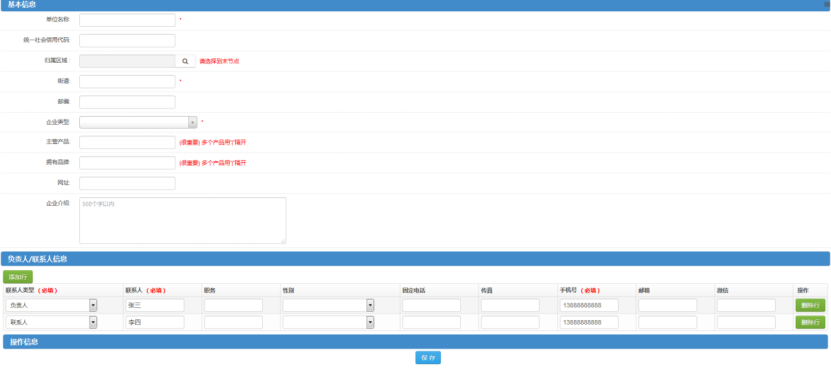Click the magnifier icon beside 归属区域
The image size is (831, 372).
point(185,61)
